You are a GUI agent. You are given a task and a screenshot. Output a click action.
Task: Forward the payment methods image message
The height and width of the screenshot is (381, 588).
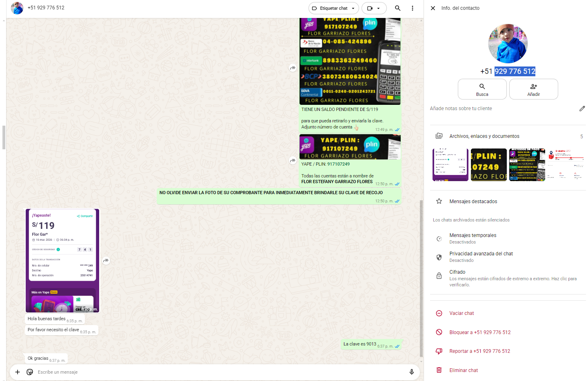(x=293, y=68)
